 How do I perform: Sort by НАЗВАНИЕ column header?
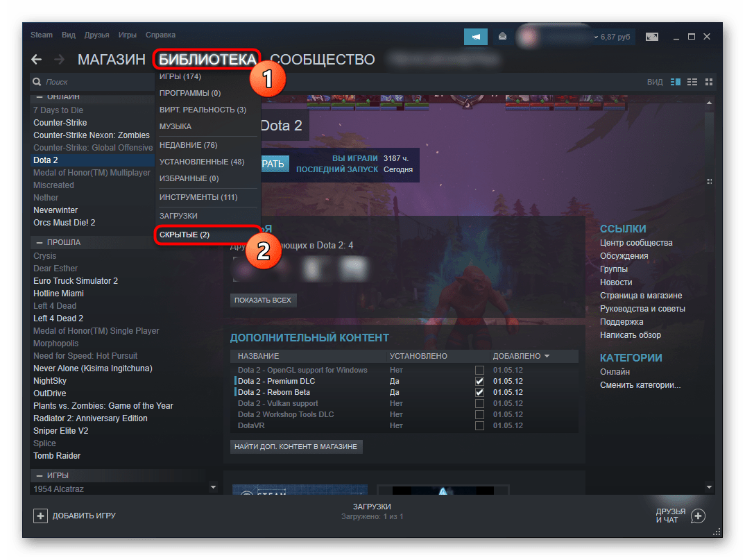point(259,356)
